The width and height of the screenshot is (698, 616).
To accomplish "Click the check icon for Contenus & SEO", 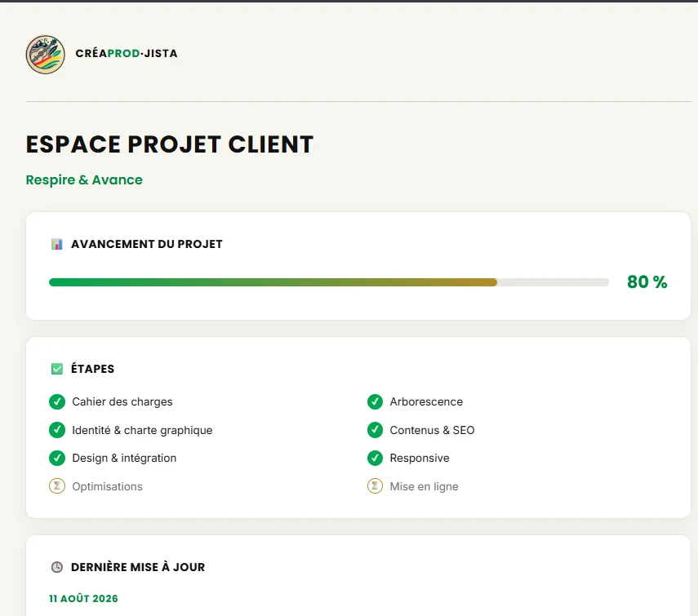I will pos(375,430).
